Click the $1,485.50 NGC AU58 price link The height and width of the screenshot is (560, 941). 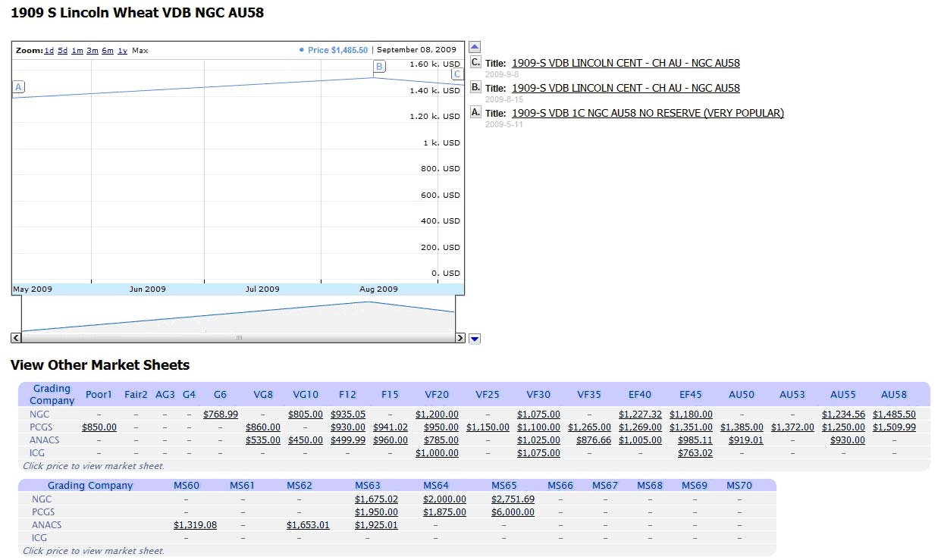click(x=894, y=414)
